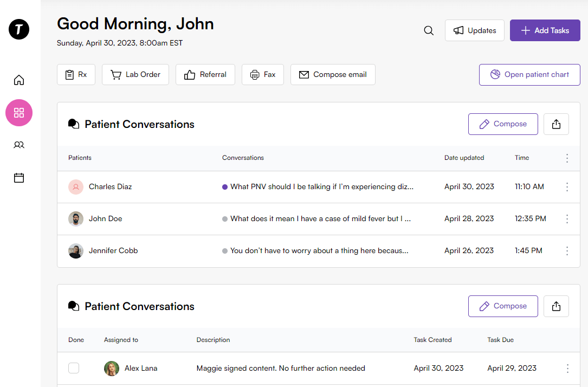Click the search magnifier icon
Viewport: 588px width, 387px height.
point(429,31)
